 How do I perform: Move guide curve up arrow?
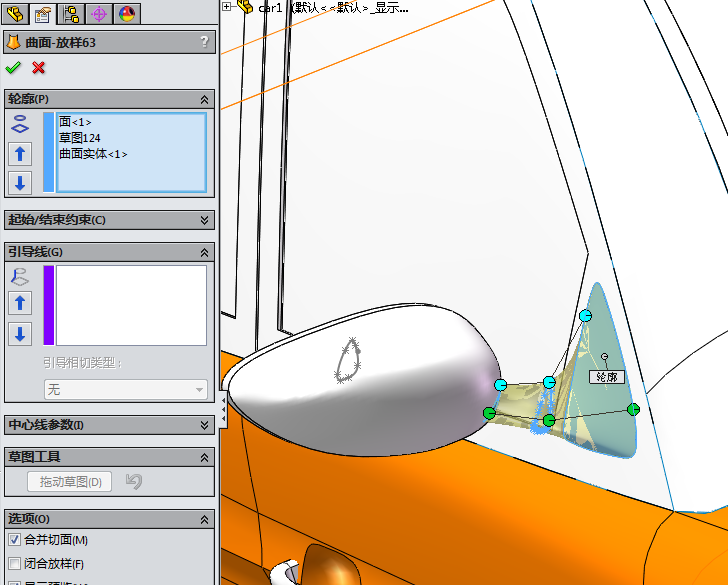pyautogui.click(x=20, y=303)
